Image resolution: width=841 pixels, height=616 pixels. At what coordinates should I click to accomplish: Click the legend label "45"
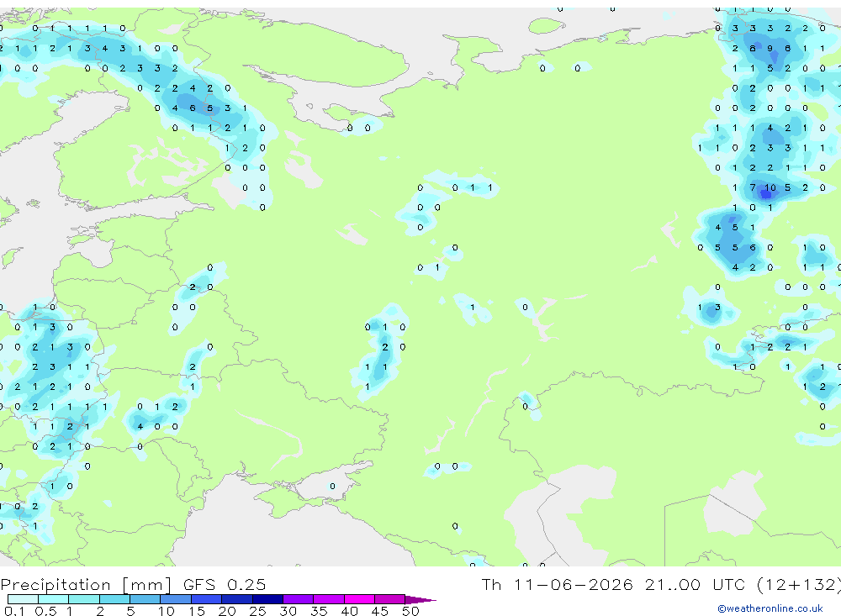coord(380,611)
